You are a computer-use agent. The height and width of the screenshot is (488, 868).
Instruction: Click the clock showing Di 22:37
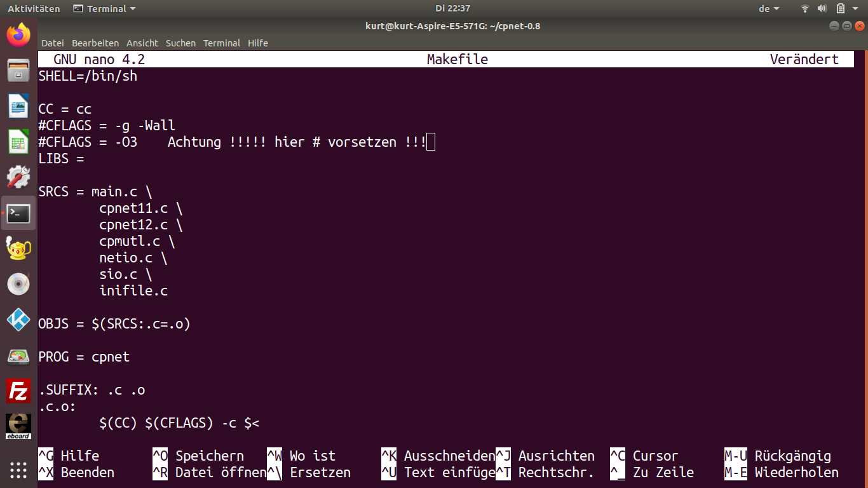point(452,9)
